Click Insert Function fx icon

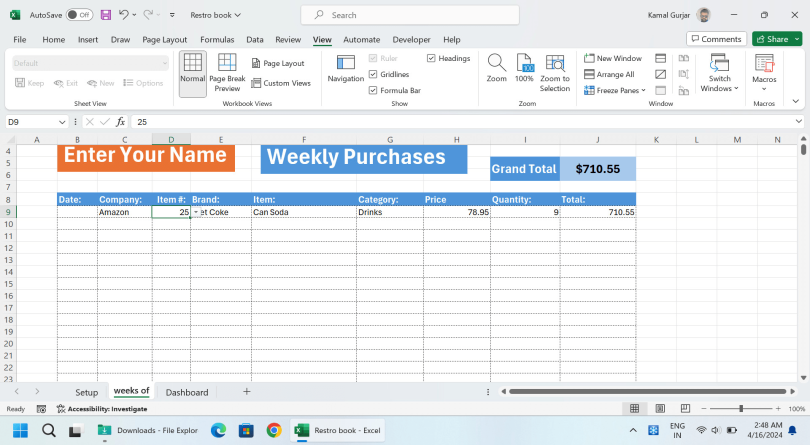pos(120,122)
